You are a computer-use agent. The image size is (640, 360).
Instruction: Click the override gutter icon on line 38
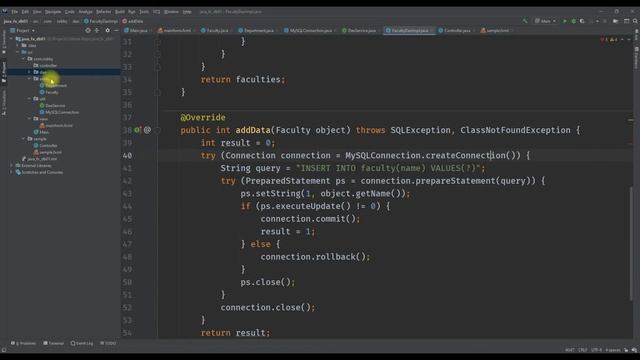[x=138, y=130]
